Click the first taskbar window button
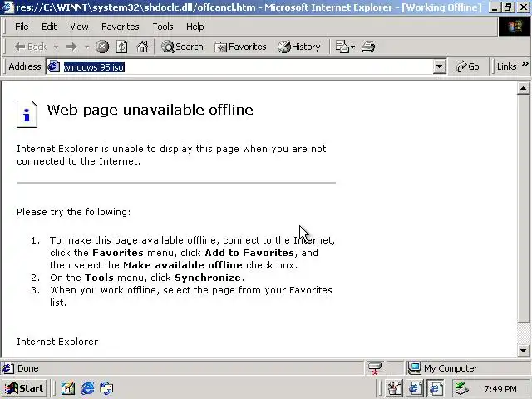 click(394, 389)
